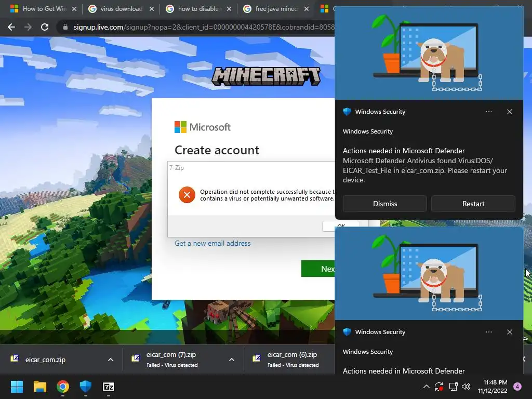Expand eicar_com (7).zip download options chevron
Image resolution: width=532 pixels, height=399 pixels.
(x=232, y=360)
